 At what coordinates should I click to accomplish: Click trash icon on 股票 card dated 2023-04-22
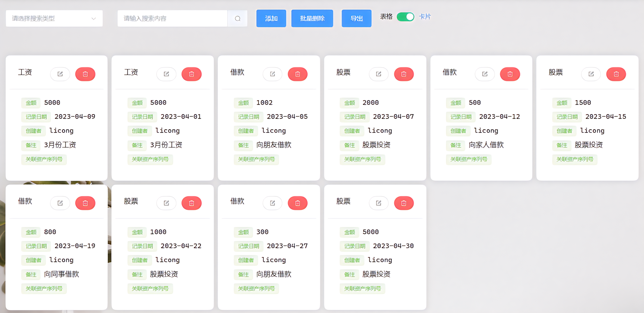tap(192, 203)
